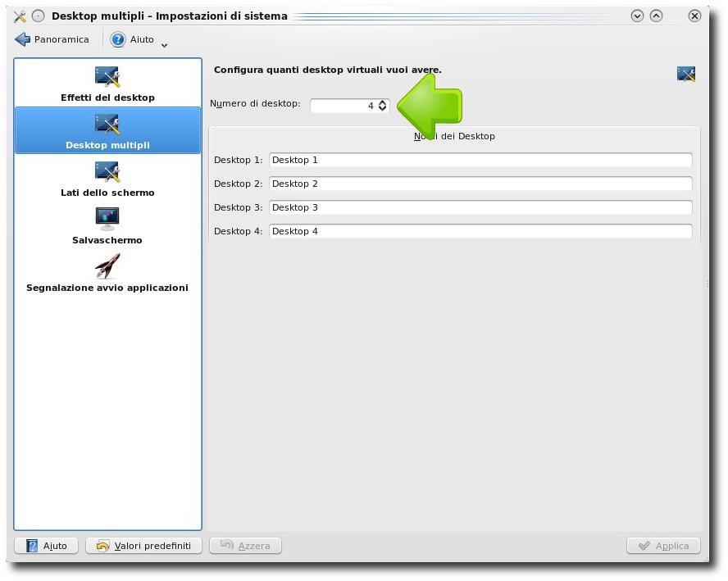Click the Nomi dei Desktop heading

tap(454, 136)
